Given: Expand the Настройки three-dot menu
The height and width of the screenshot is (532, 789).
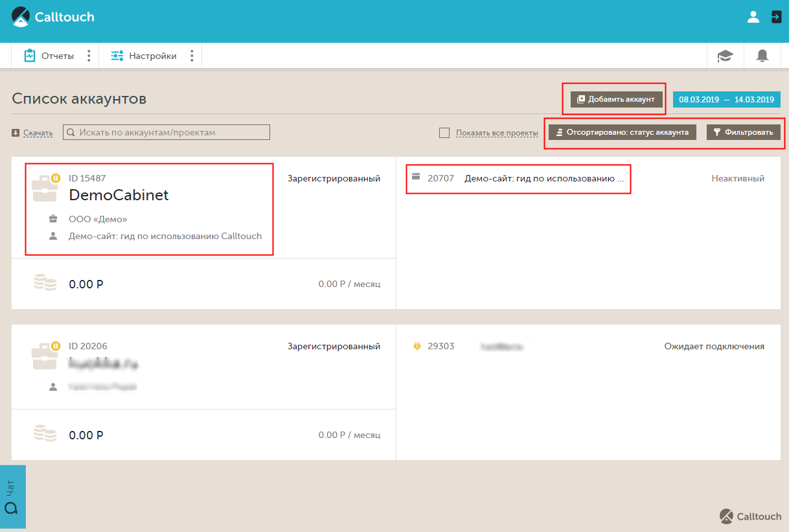Looking at the screenshot, I should (192, 56).
